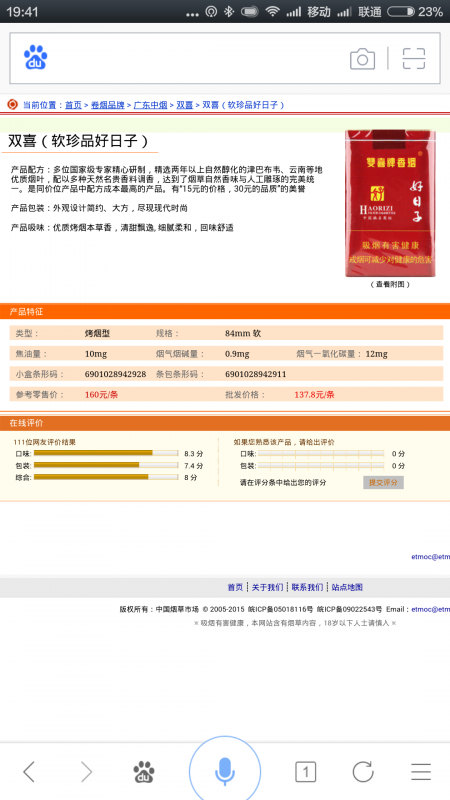This screenshot has width=450, height=800.
Task: Go back with the left arrow
Action: (29, 771)
